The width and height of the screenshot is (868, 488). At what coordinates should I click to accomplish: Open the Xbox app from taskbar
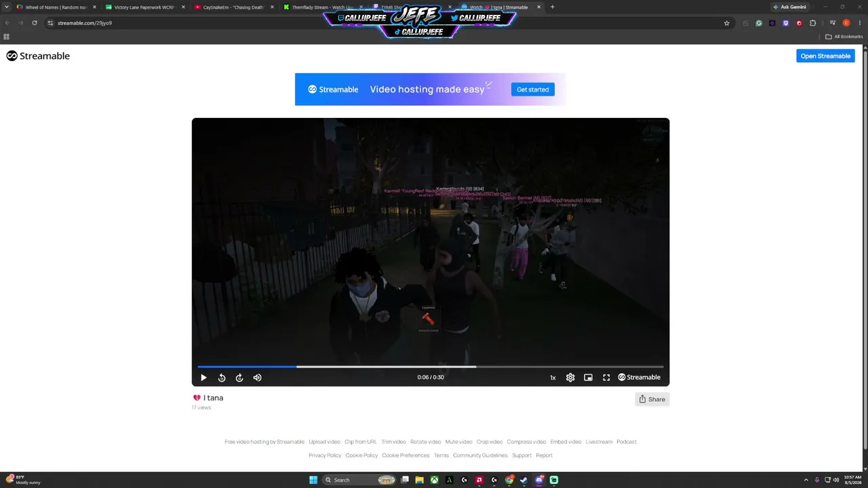[x=435, y=480]
